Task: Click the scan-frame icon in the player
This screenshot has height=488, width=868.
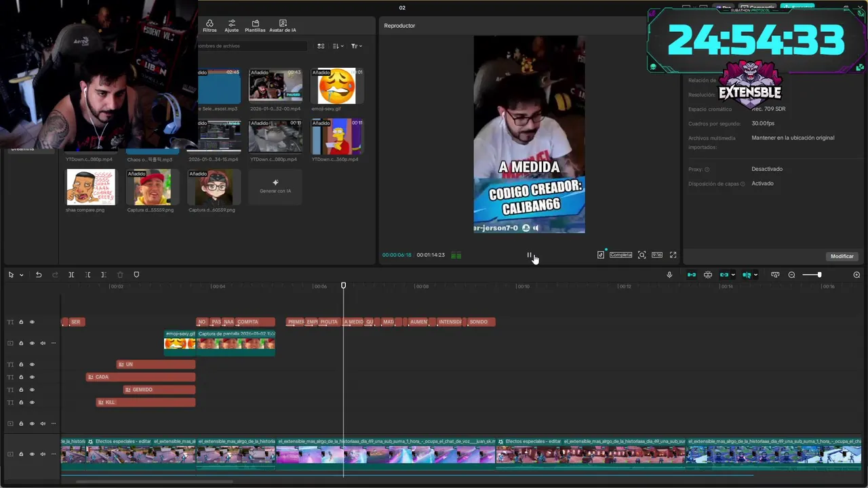Action: pos(642,255)
